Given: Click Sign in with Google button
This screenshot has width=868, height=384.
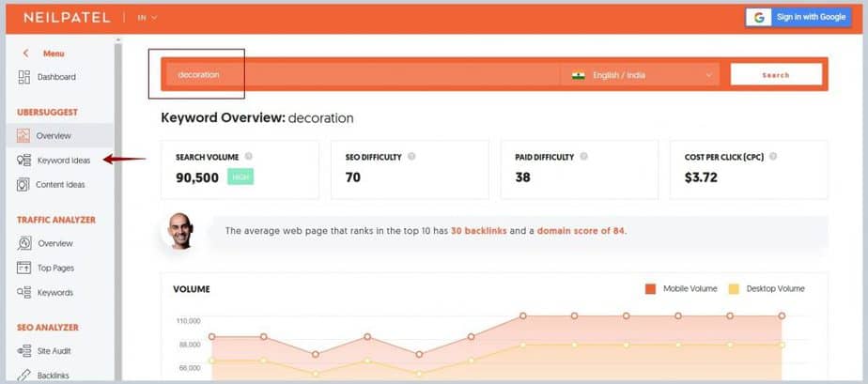Looking at the screenshot, I should 798,17.
